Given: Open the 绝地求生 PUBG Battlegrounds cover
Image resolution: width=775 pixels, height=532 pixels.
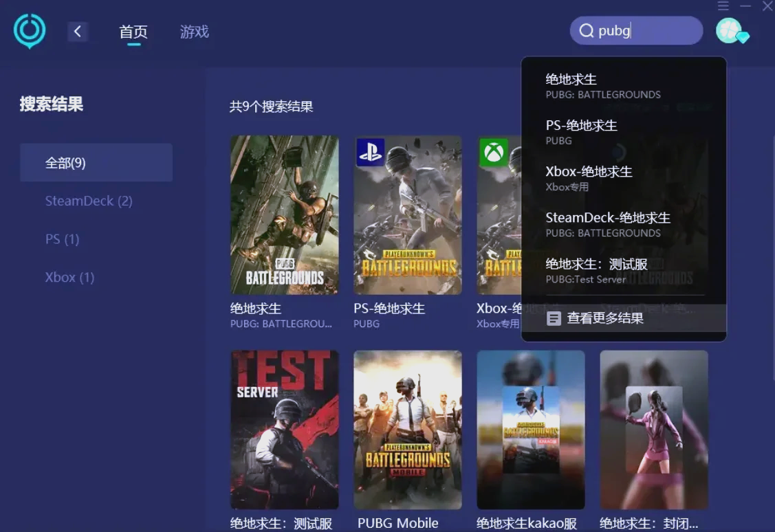Looking at the screenshot, I should 285,215.
